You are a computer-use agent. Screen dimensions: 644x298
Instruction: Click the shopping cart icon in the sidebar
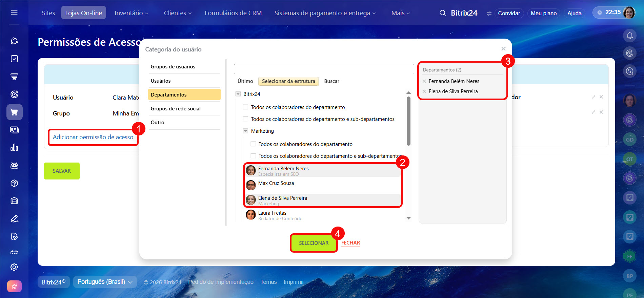(x=14, y=112)
